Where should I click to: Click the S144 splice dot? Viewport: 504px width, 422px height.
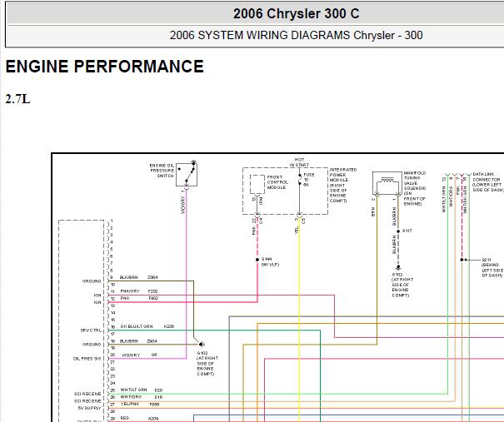258,259
